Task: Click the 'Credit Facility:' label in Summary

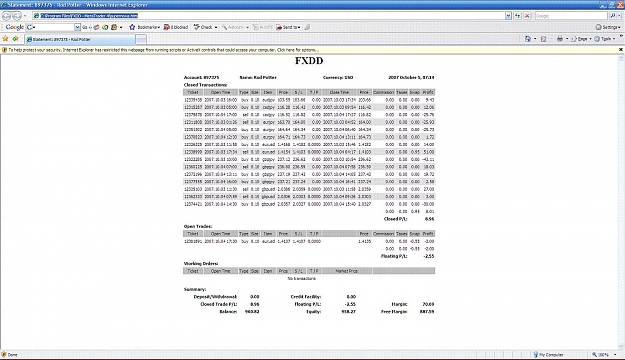Action: [x=306, y=297]
